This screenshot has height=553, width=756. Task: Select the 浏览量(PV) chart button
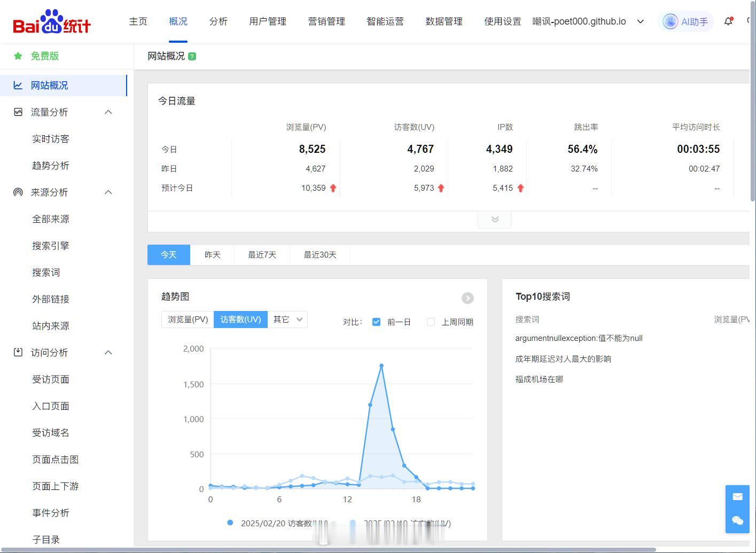[x=188, y=320]
